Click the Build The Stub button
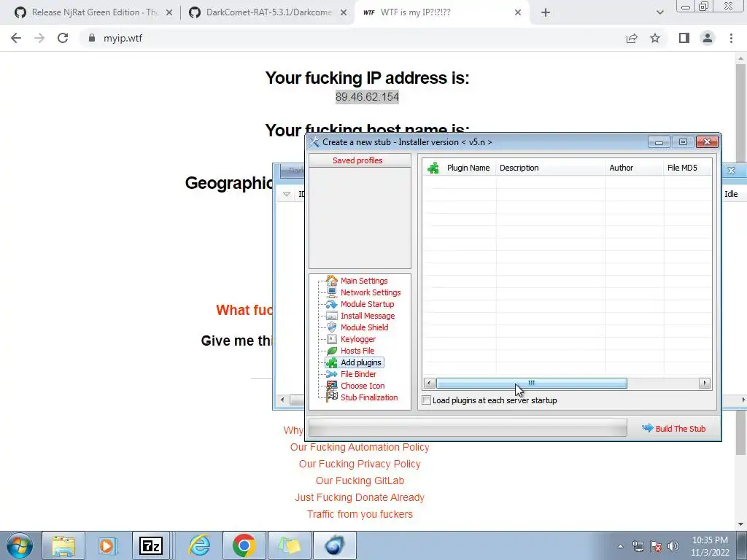Image resolution: width=747 pixels, height=560 pixels. (673, 428)
